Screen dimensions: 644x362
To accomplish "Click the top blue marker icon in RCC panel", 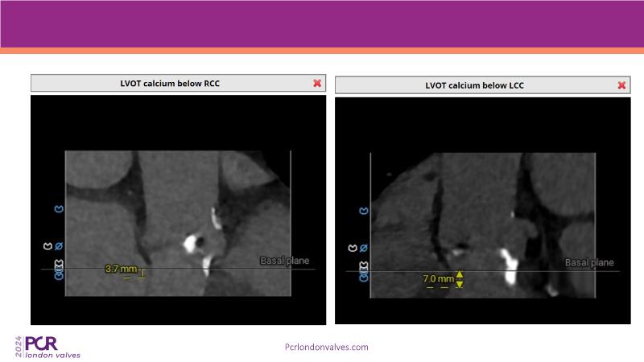I will coord(59,209).
